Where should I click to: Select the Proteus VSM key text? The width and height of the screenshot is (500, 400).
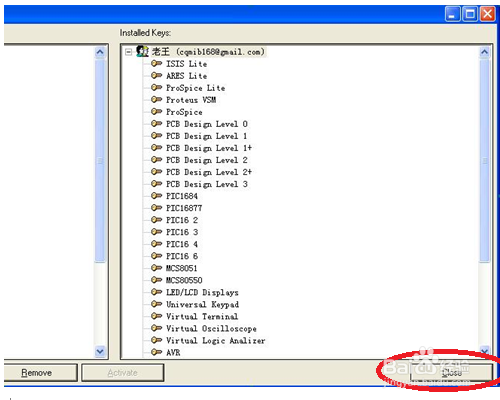pyautogui.click(x=191, y=100)
